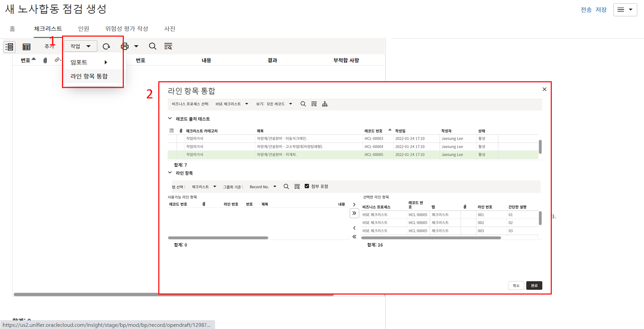Click the print icon in checklist toolbar
This screenshot has width=644, height=329.
pos(125,46)
